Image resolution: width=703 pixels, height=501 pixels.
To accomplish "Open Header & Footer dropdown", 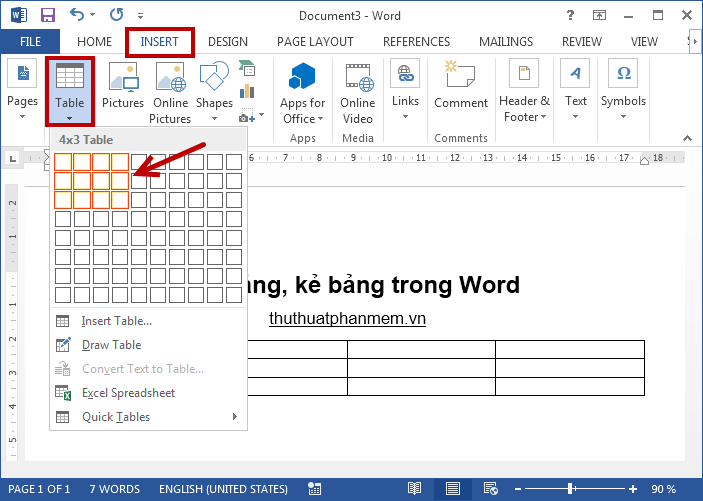I will (524, 91).
